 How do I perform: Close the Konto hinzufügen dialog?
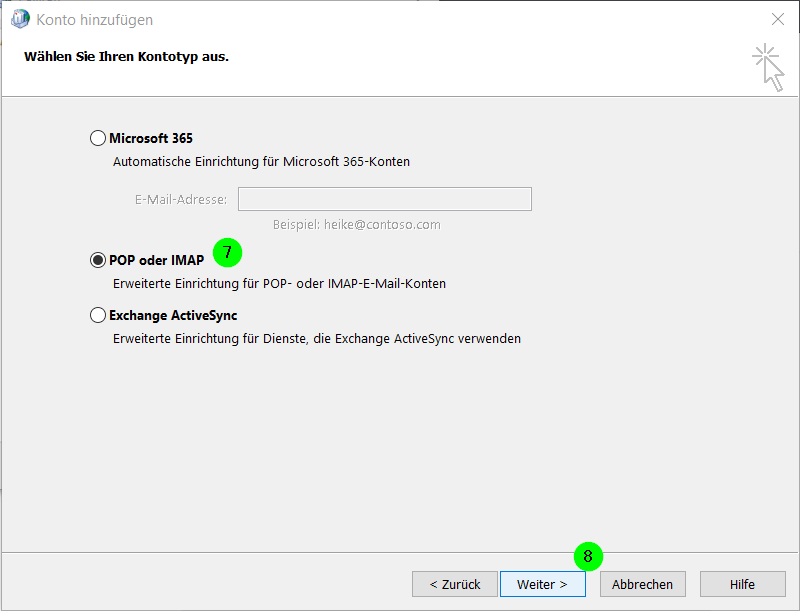(778, 19)
